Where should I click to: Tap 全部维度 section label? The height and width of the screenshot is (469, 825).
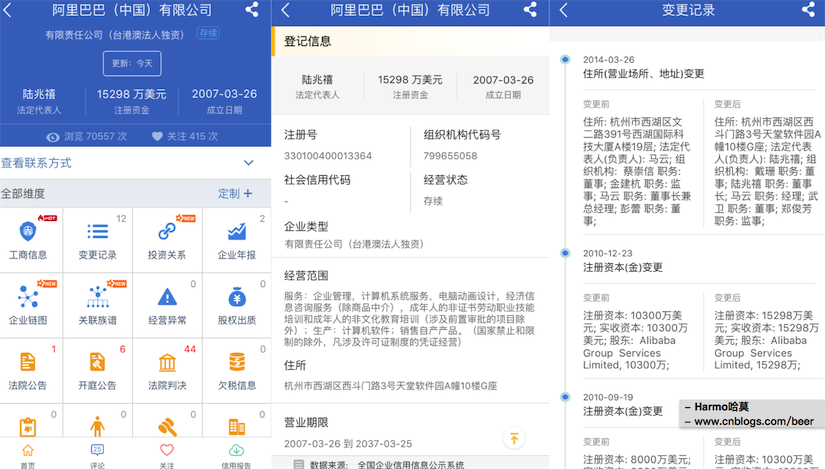[x=23, y=194]
